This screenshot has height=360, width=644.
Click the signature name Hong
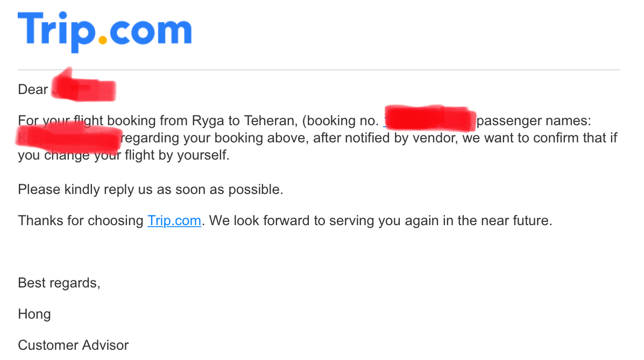(x=34, y=314)
